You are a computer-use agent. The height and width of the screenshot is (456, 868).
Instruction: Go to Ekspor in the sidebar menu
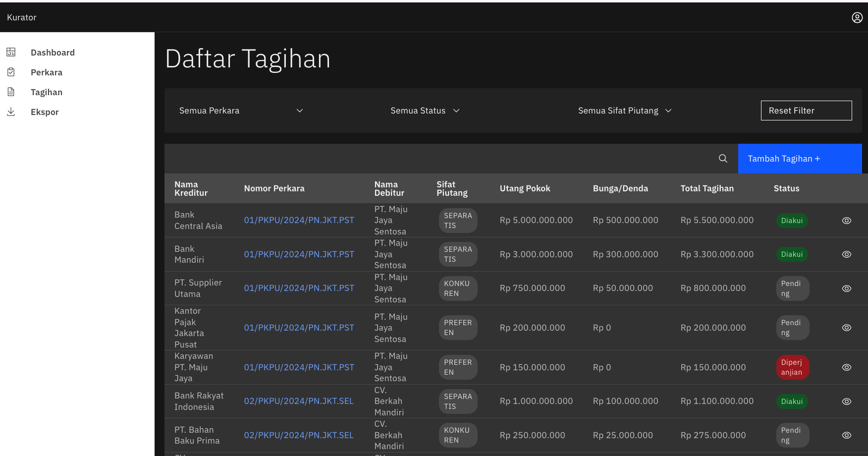[45, 112]
